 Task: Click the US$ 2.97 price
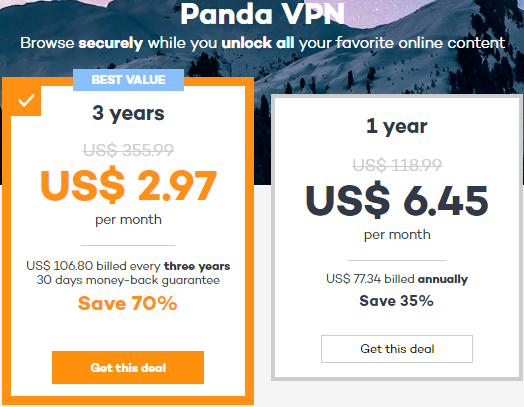(x=128, y=185)
